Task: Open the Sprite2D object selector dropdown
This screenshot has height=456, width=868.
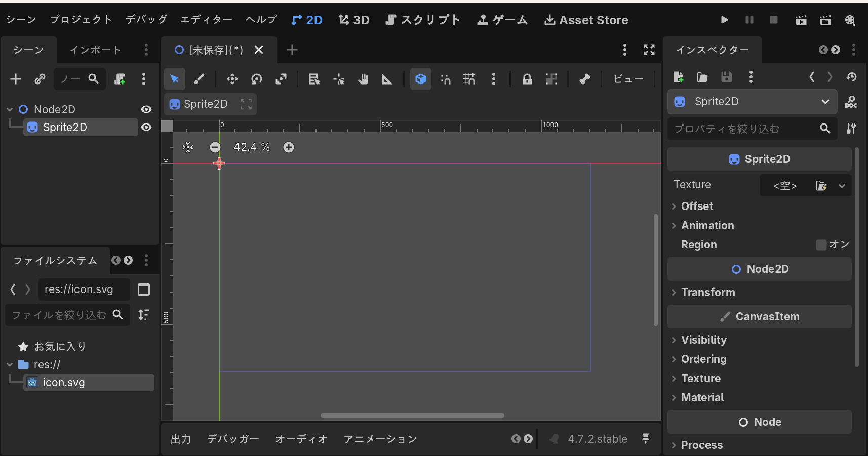Action: tap(753, 102)
